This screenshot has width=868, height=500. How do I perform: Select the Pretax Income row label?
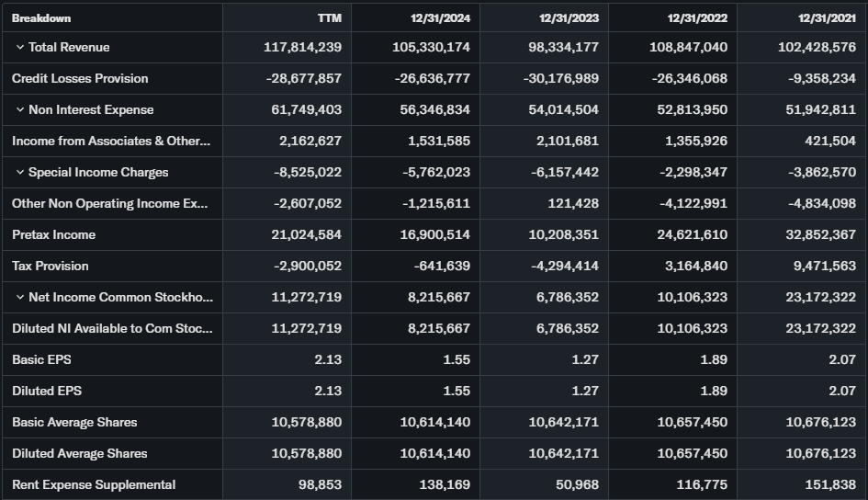[53, 235]
